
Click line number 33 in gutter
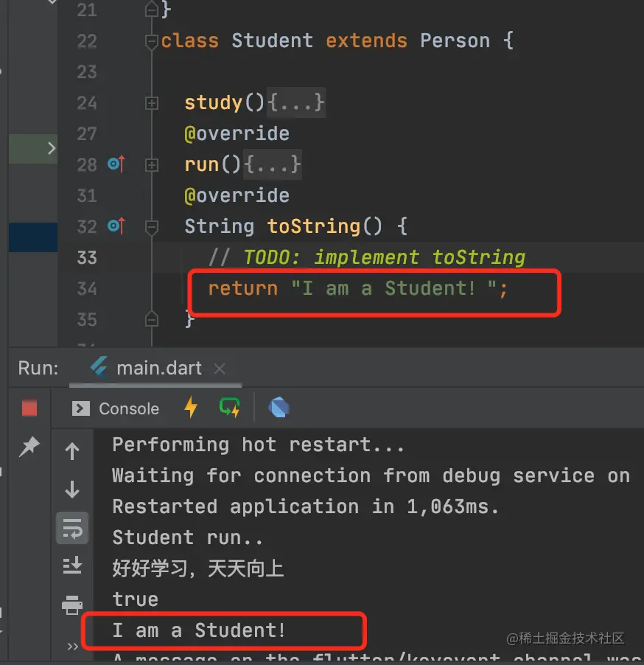click(87, 257)
